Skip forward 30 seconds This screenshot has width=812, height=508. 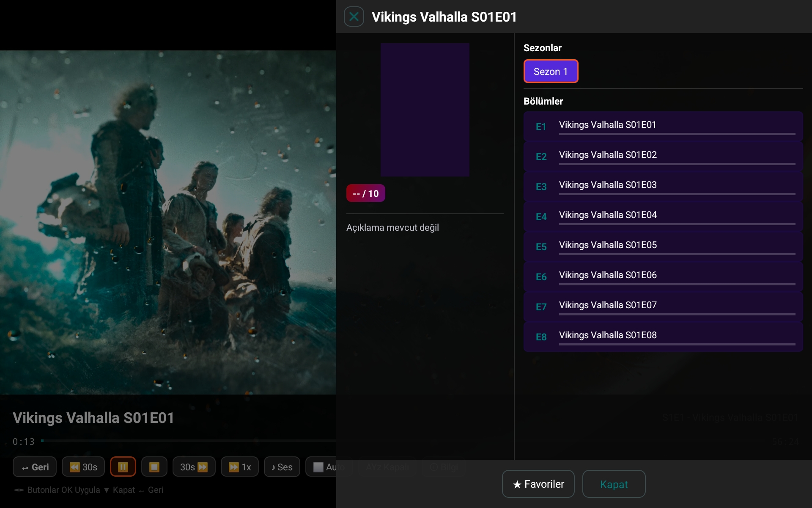tap(194, 467)
